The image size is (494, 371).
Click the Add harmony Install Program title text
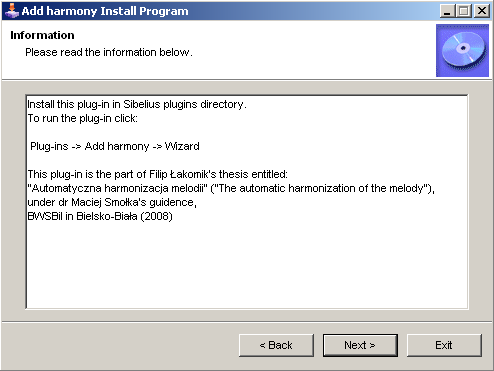[105, 11]
